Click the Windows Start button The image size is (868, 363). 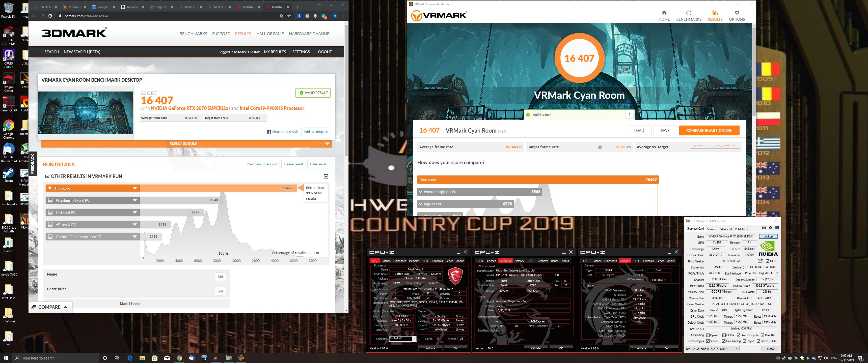[6, 358]
